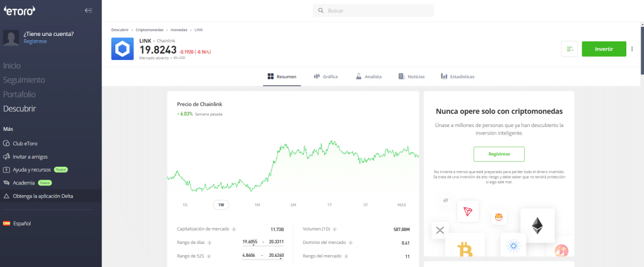
Task: Open Portafolio in the sidebar
Action: (x=19, y=94)
